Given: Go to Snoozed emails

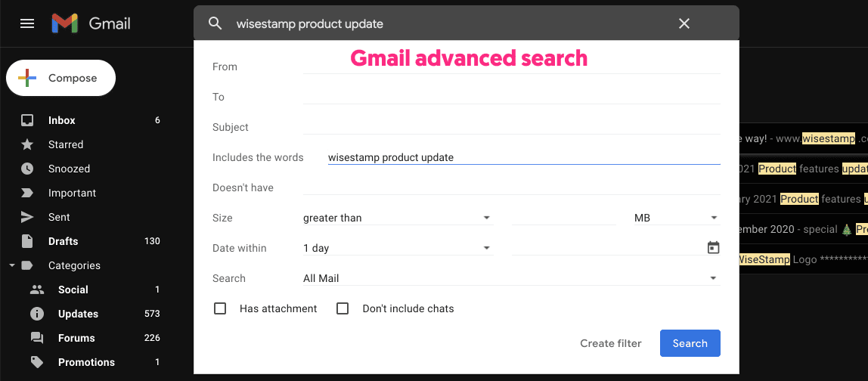Looking at the screenshot, I should tap(69, 169).
